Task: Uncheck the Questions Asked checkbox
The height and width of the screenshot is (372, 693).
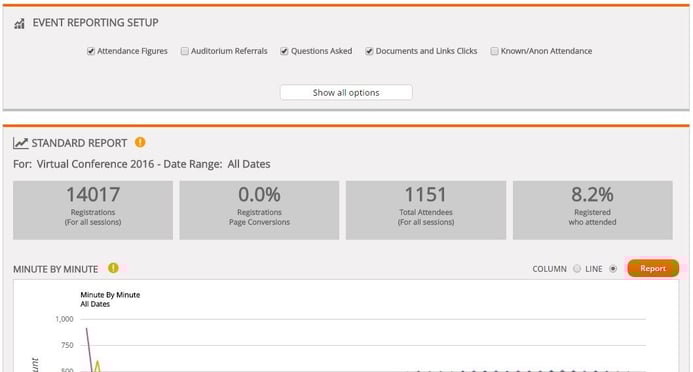Action: pos(284,51)
